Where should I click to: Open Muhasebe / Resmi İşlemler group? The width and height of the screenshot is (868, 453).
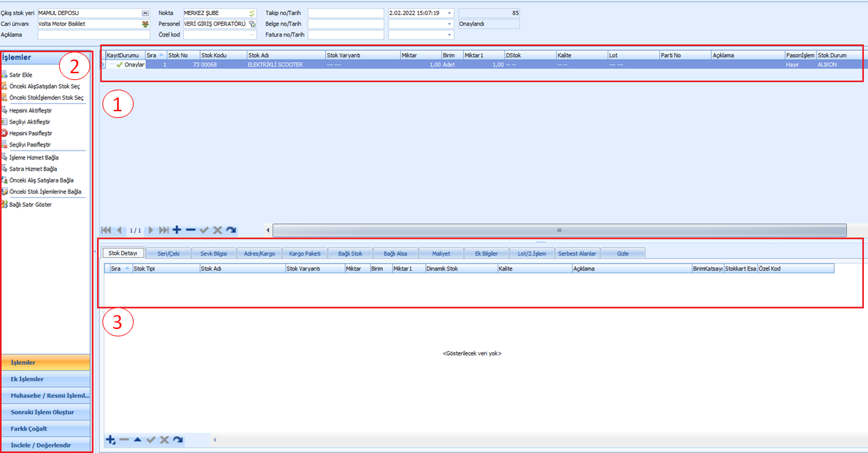coord(45,395)
